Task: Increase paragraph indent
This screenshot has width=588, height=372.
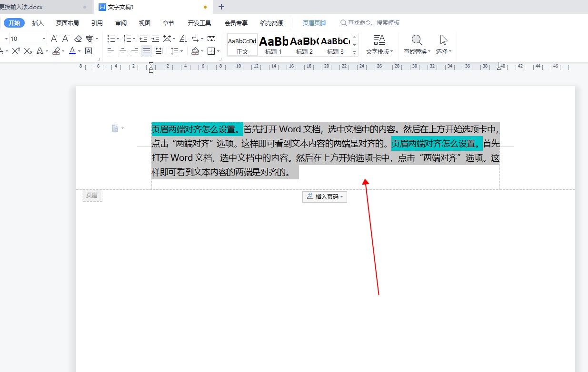Action: (155, 39)
